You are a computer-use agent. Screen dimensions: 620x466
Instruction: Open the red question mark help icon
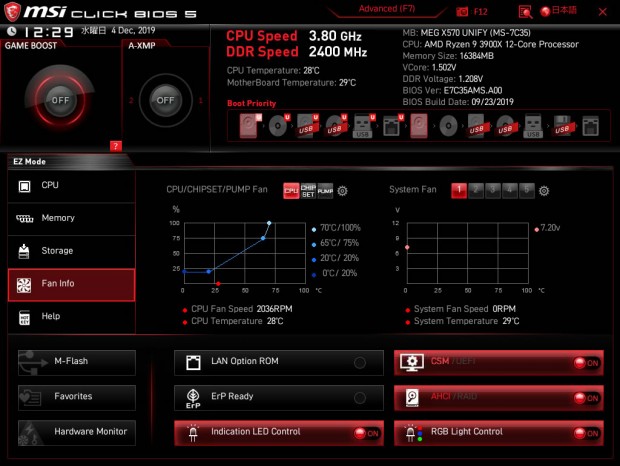click(115, 146)
